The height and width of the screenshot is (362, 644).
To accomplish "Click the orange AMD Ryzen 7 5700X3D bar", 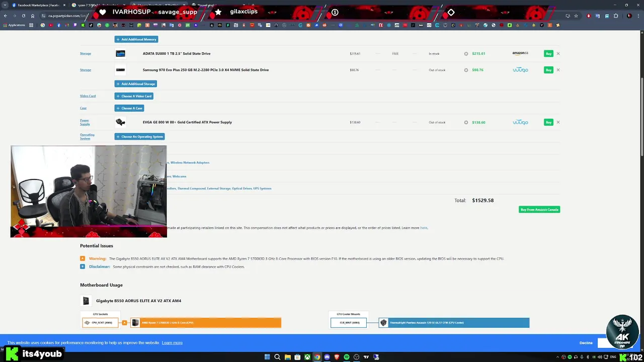I will point(206,323).
